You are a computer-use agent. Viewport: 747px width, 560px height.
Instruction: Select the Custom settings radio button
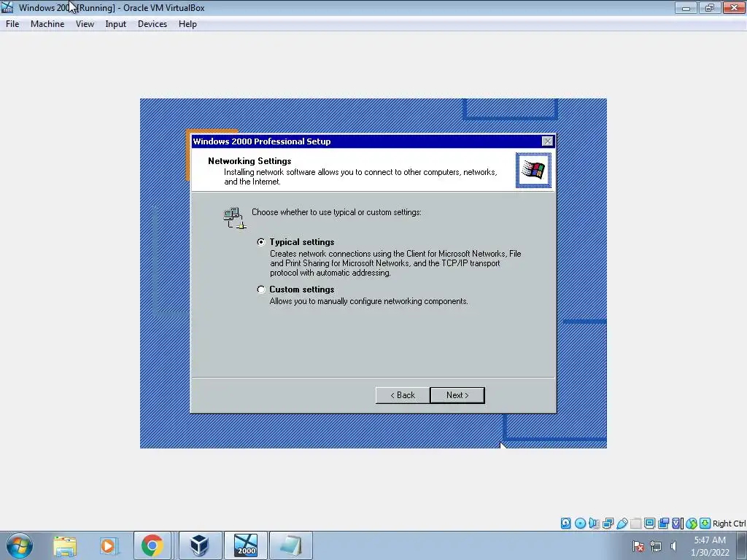coord(261,289)
